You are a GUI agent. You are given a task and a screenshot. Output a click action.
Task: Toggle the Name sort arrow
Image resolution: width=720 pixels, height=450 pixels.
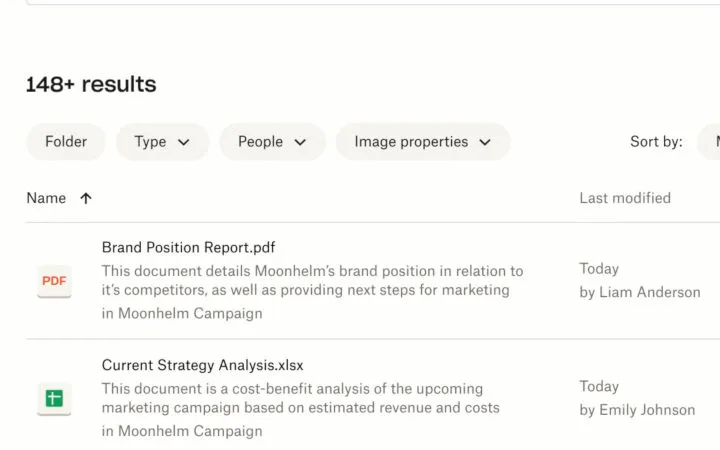tap(86, 198)
